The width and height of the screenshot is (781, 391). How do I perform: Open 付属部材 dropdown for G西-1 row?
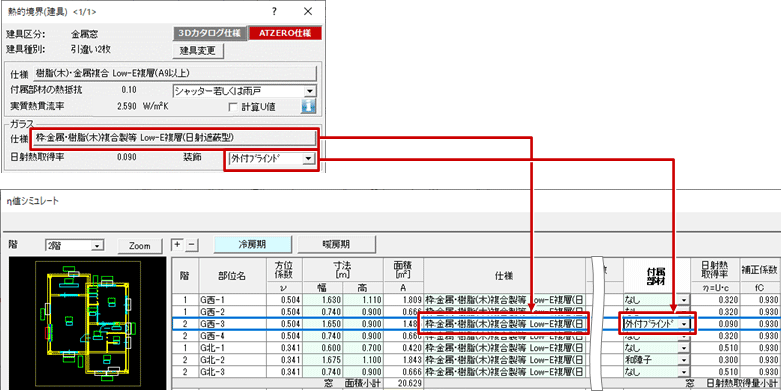(x=685, y=300)
